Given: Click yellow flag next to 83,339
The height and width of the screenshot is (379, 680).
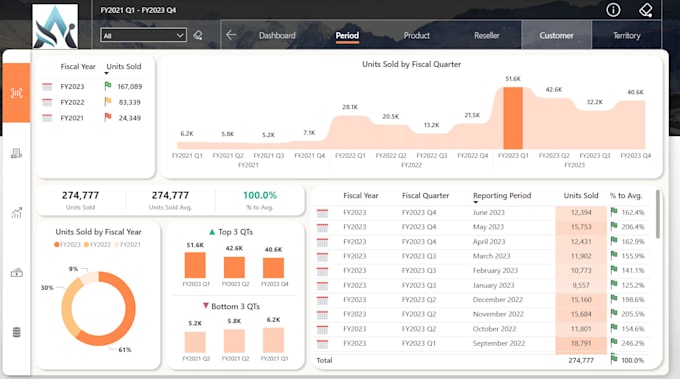Looking at the screenshot, I should [108, 101].
